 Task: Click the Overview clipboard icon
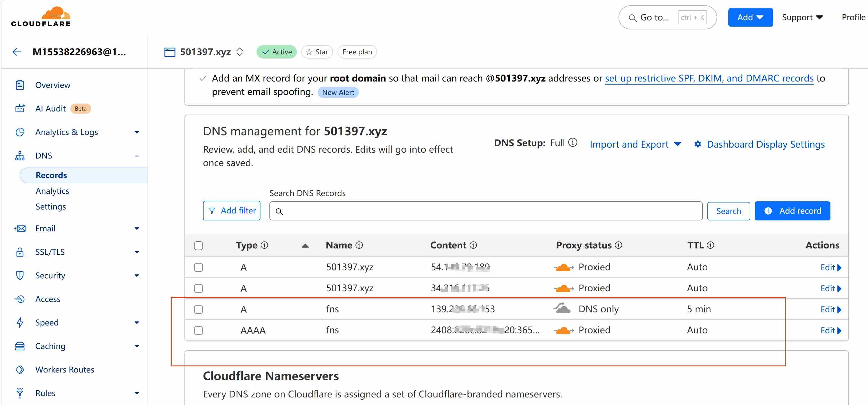click(20, 85)
